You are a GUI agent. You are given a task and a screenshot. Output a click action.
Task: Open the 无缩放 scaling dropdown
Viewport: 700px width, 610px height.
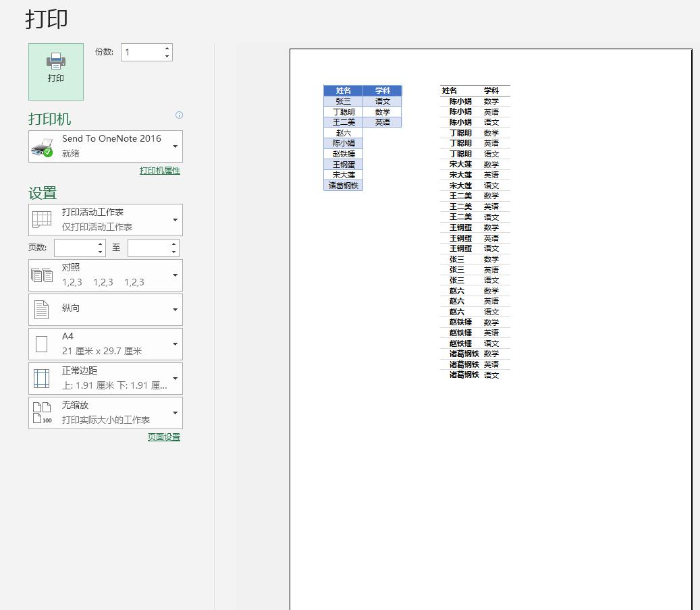point(106,413)
